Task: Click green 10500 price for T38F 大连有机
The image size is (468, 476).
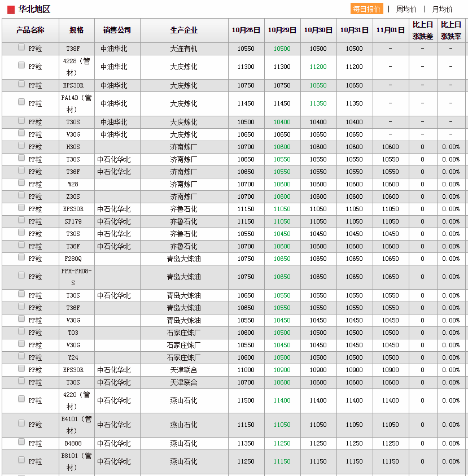Action: pos(282,49)
